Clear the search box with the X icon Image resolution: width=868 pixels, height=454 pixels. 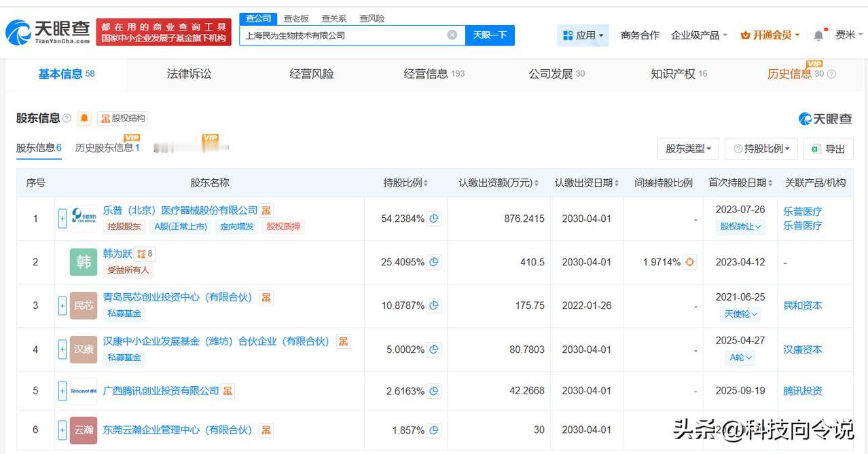(452, 35)
